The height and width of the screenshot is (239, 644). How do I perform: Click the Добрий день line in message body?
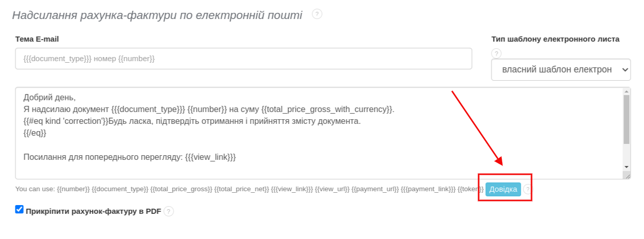49,97
